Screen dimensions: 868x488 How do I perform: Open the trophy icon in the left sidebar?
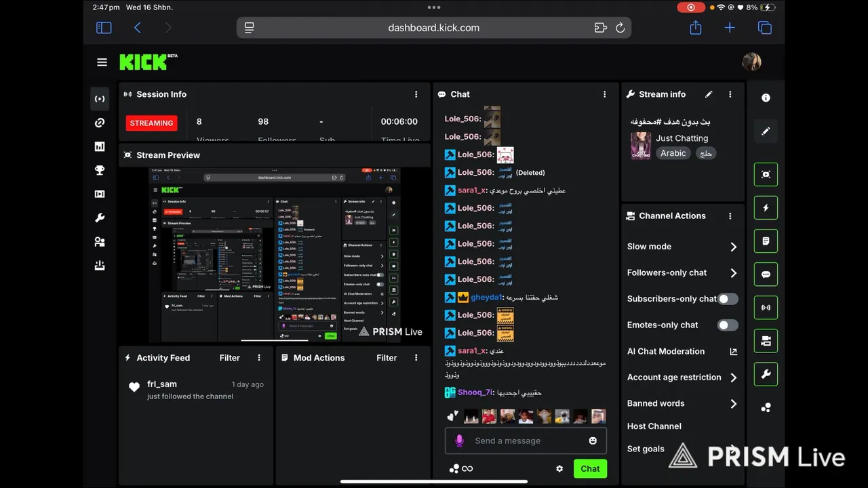[100, 170]
